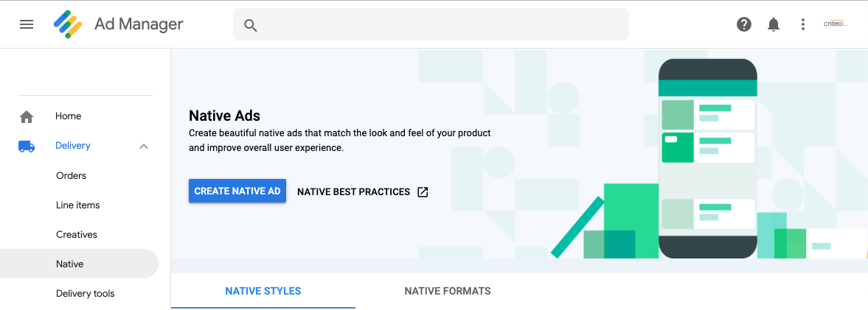Click the Create Native Ad button
This screenshot has width=868, height=310.
tap(237, 191)
